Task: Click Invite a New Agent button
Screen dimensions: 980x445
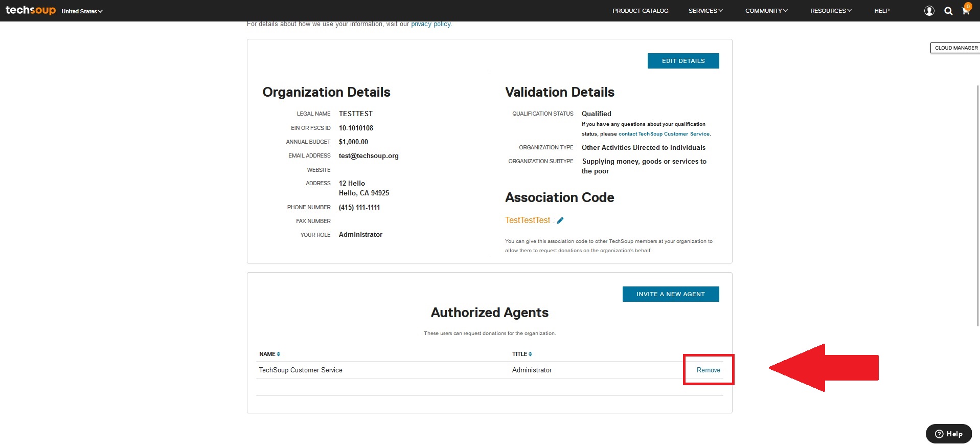Action: tap(671, 294)
